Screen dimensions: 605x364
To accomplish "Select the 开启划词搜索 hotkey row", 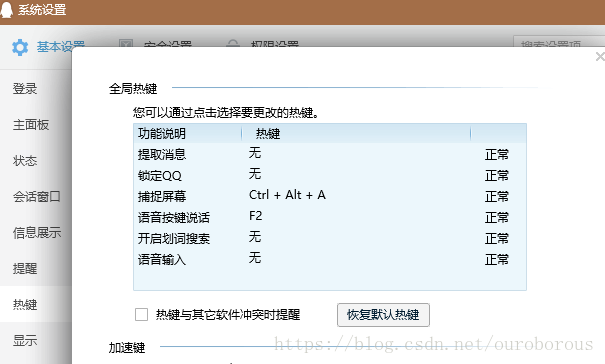I will point(330,238).
